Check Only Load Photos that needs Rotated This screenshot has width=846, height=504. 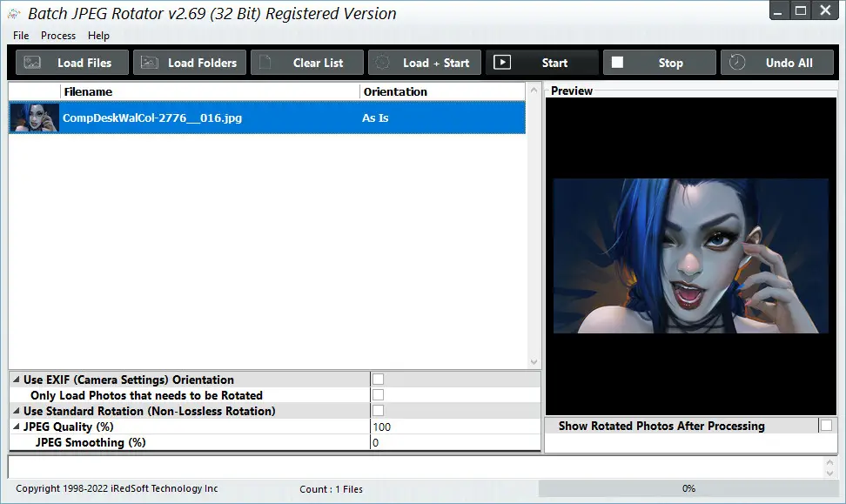tap(379, 395)
